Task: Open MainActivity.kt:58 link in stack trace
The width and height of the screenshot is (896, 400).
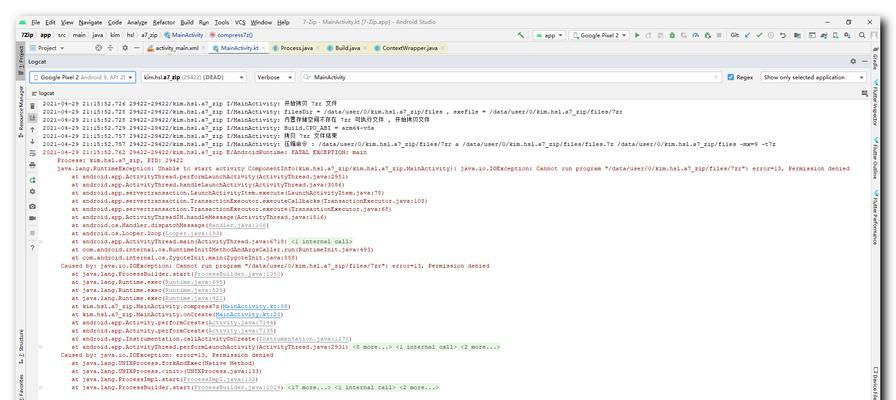Action: pos(255,306)
